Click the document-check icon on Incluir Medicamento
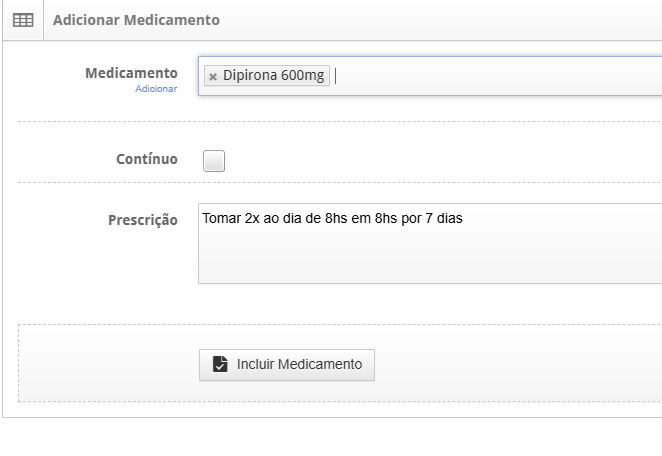The height and width of the screenshot is (456, 662). click(x=220, y=364)
